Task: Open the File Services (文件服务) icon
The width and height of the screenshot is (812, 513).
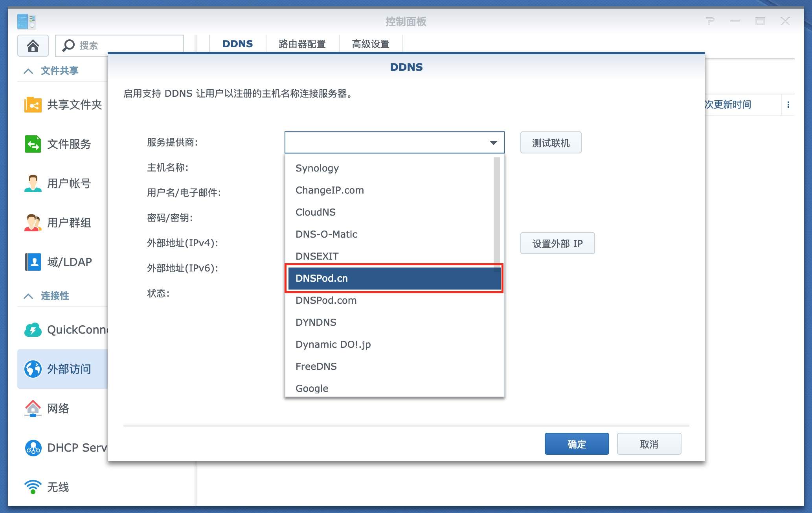Action: click(33, 144)
